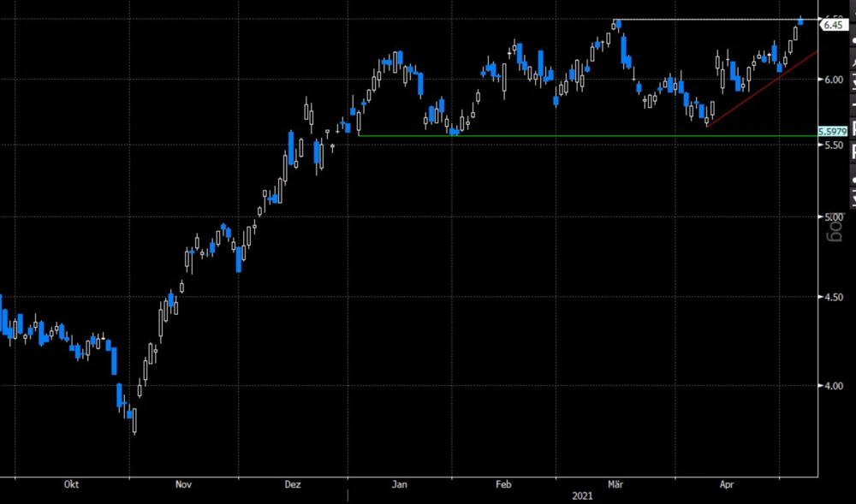Click the 5.50 price axis label
The width and height of the screenshot is (856, 504).
click(x=833, y=146)
